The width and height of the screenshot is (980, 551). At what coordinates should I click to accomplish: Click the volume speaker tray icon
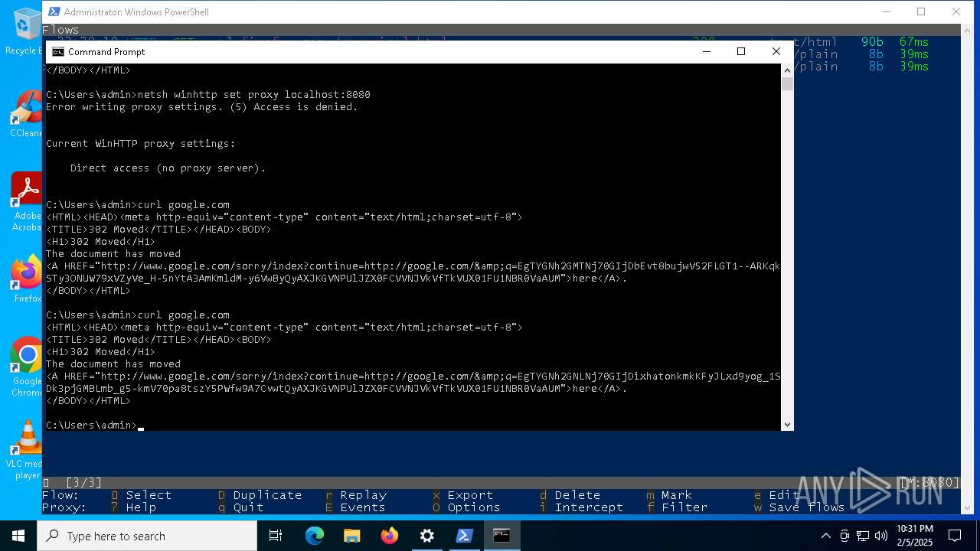tap(881, 536)
